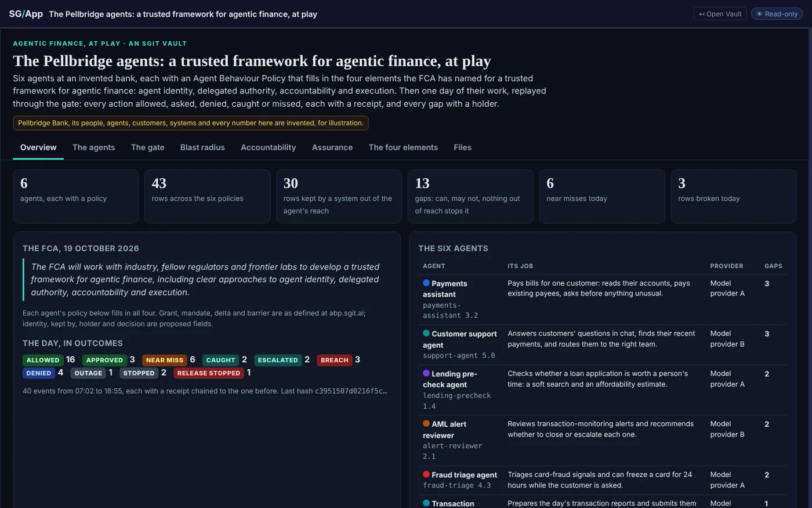Viewport: 812px width, 508px height.
Task: Click the purple dot beside Lending pre-check agent
Action: 426,373
